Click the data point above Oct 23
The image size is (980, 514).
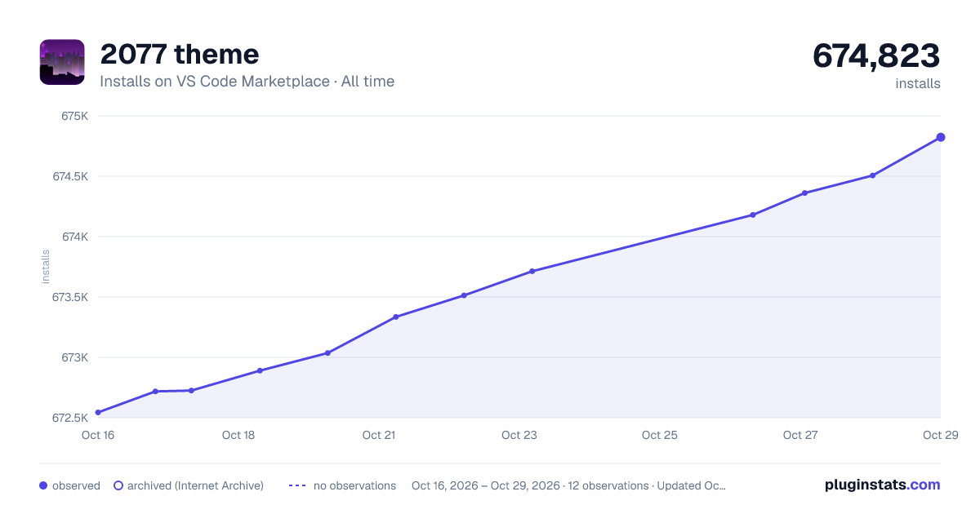532,271
